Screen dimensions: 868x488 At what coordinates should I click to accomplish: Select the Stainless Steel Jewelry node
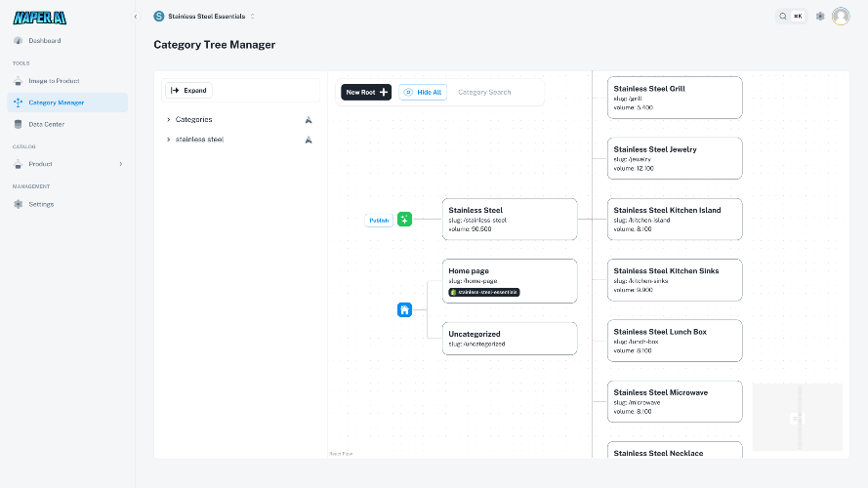(x=675, y=158)
